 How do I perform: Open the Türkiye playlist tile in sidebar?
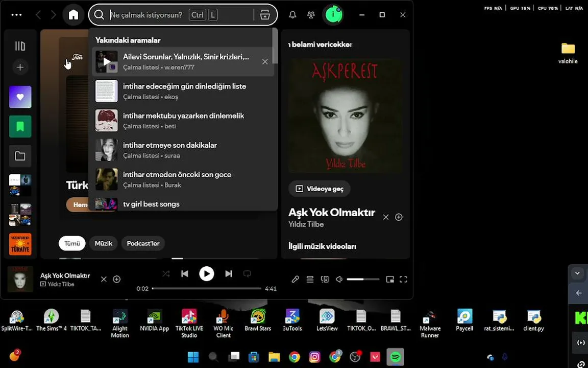tap(20, 244)
